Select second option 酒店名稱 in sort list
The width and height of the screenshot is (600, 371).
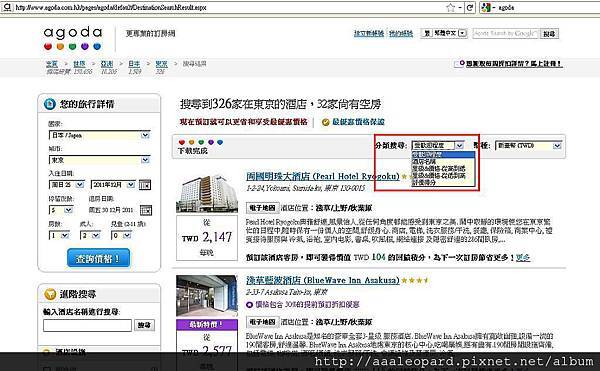pos(443,162)
